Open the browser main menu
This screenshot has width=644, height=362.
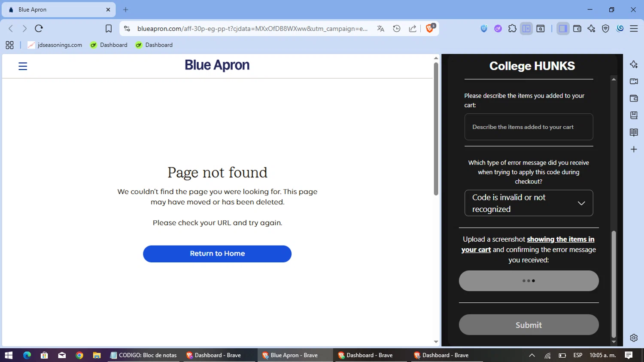pos(634,28)
